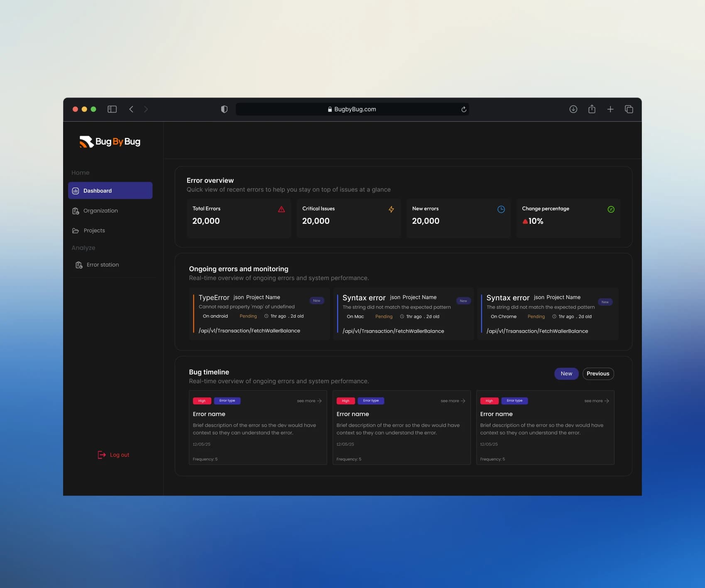Click the lightning icon on Critical Issues card

tap(391, 209)
